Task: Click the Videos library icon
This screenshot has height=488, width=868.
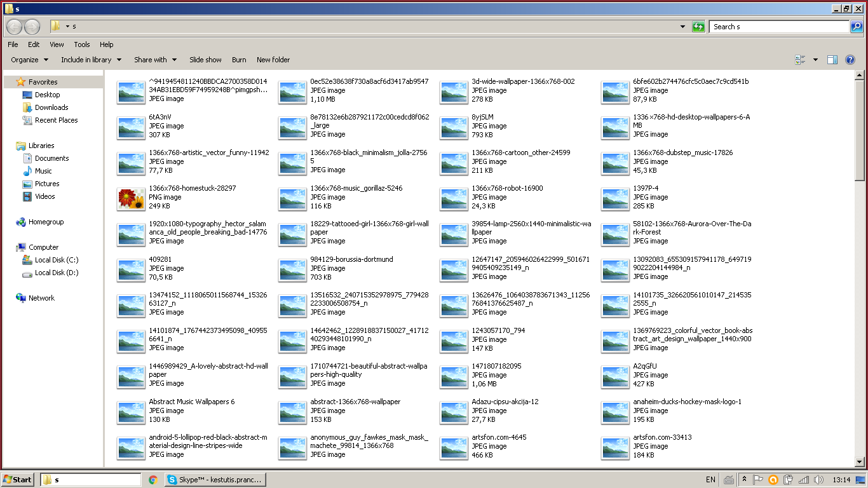Action: coord(27,196)
